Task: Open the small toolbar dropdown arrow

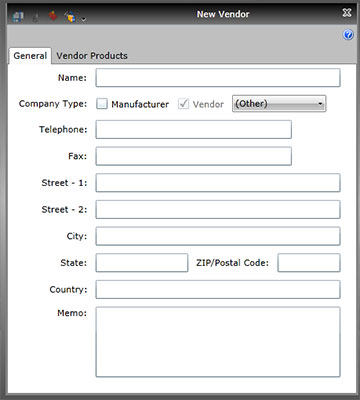Action: (x=84, y=19)
